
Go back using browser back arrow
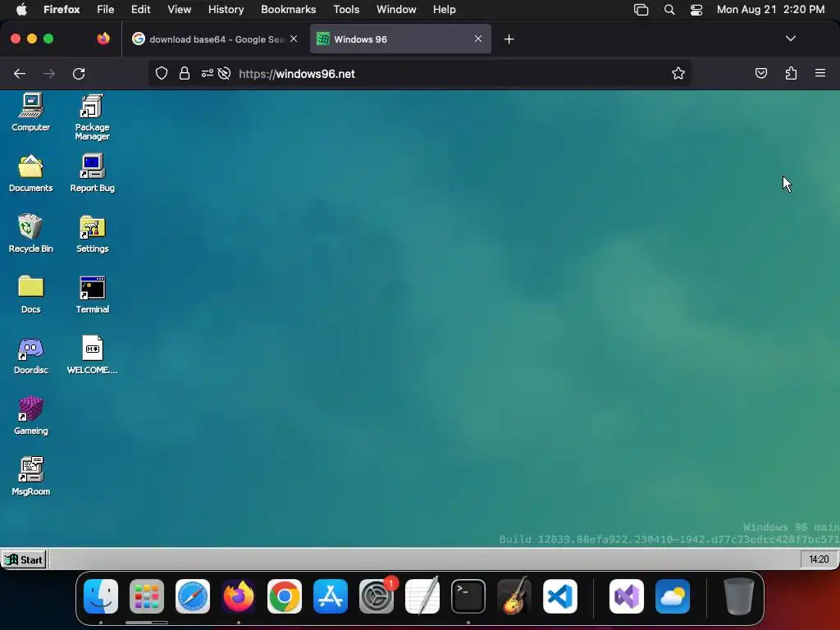[20, 73]
